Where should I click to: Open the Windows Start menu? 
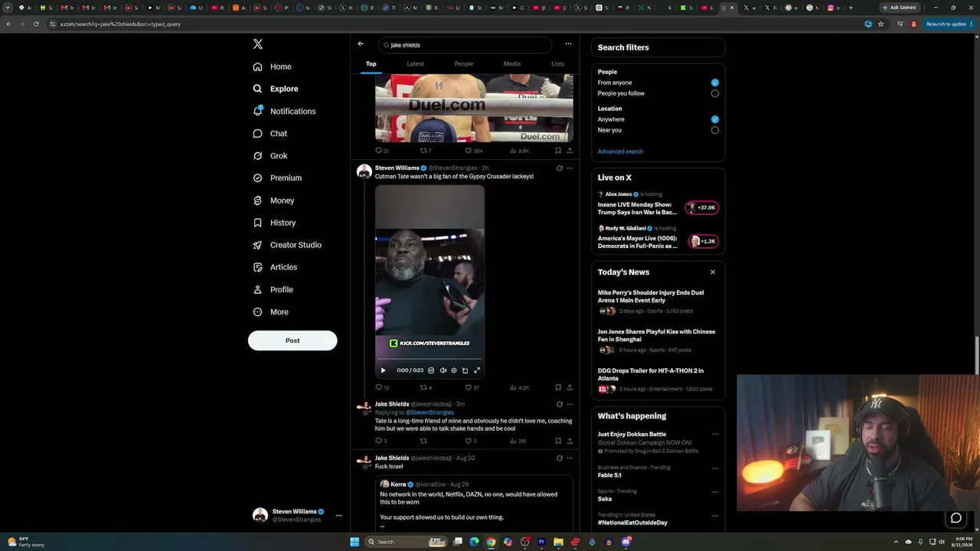tap(354, 542)
